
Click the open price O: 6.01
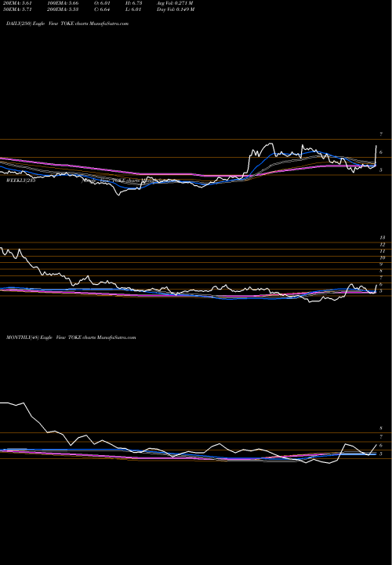(x=103, y=3)
